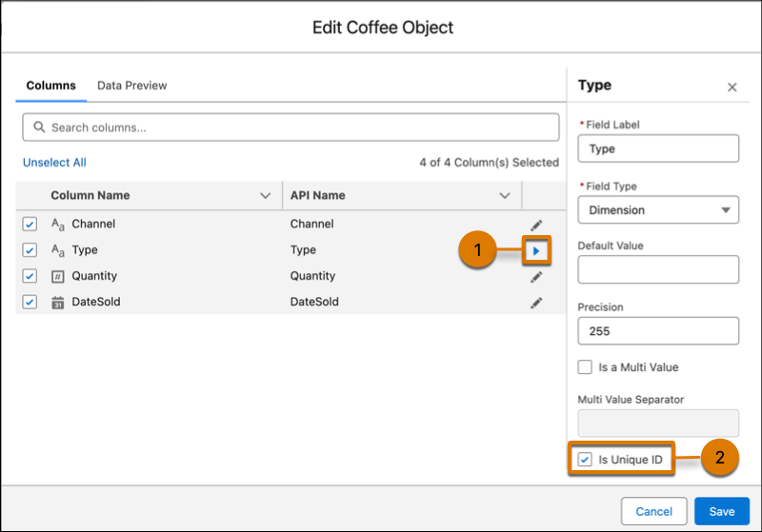Click the search magnifier icon
This screenshot has width=762, height=532.
[x=39, y=128]
